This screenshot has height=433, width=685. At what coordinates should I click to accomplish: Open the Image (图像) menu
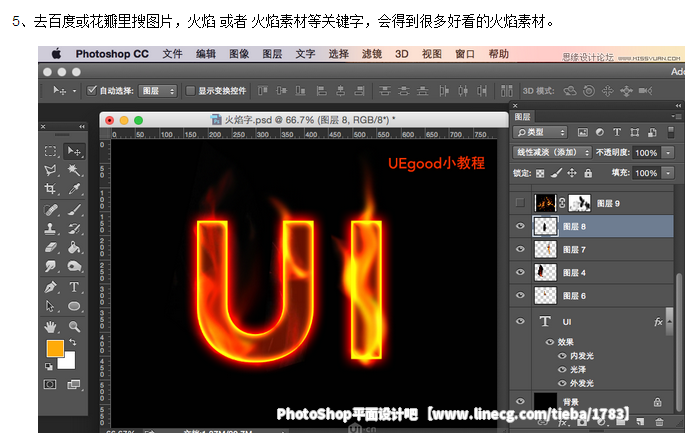click(239, 54)
